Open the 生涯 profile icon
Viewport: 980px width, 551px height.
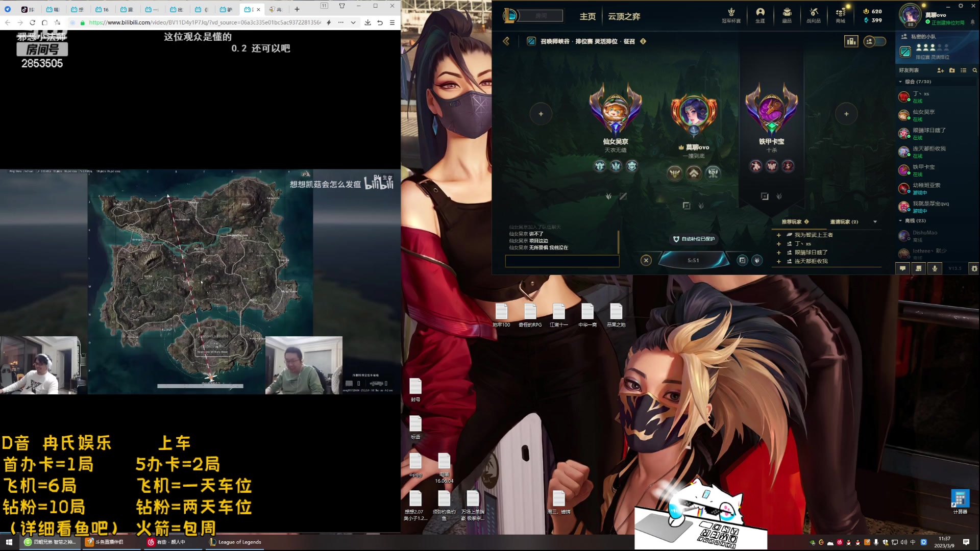tap(760, 15)
